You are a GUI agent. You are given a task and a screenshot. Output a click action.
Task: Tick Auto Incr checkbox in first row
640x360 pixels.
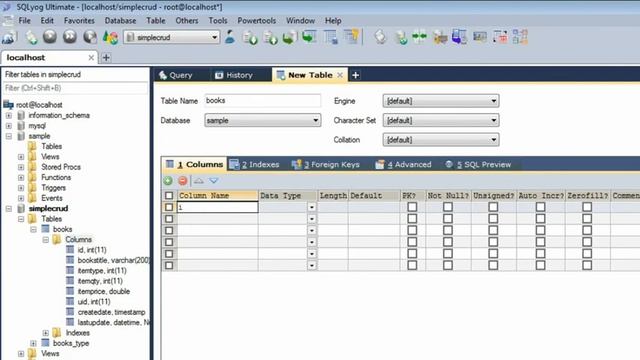coord(540,207)
